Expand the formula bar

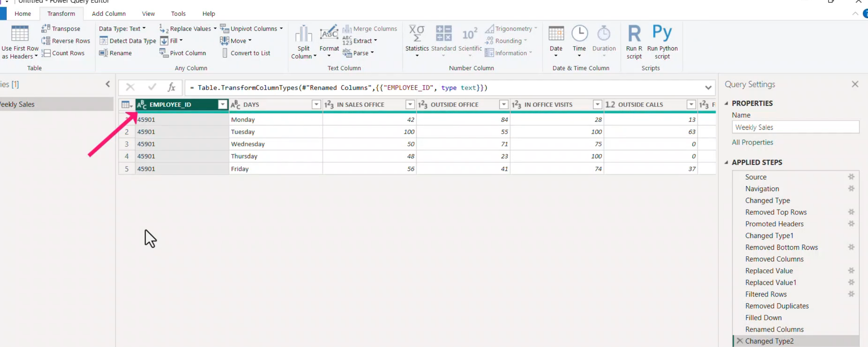(x=708, y=87)
